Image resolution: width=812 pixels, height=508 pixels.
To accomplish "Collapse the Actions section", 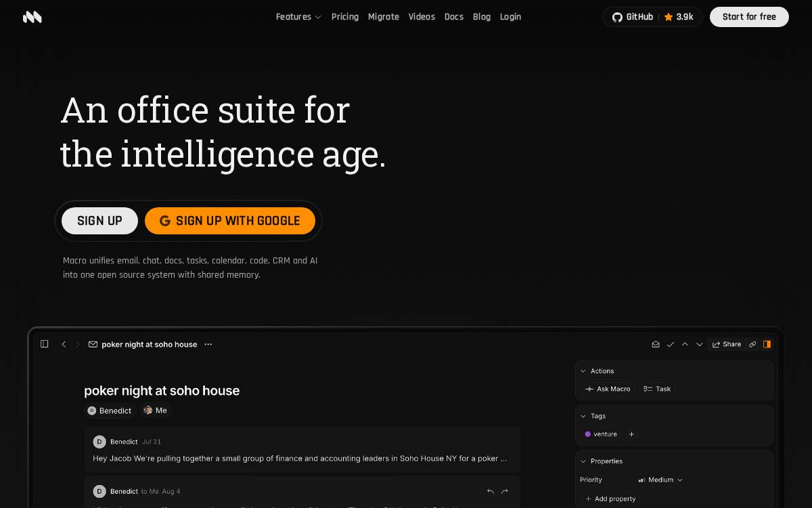I will click(x=597, y=371).
